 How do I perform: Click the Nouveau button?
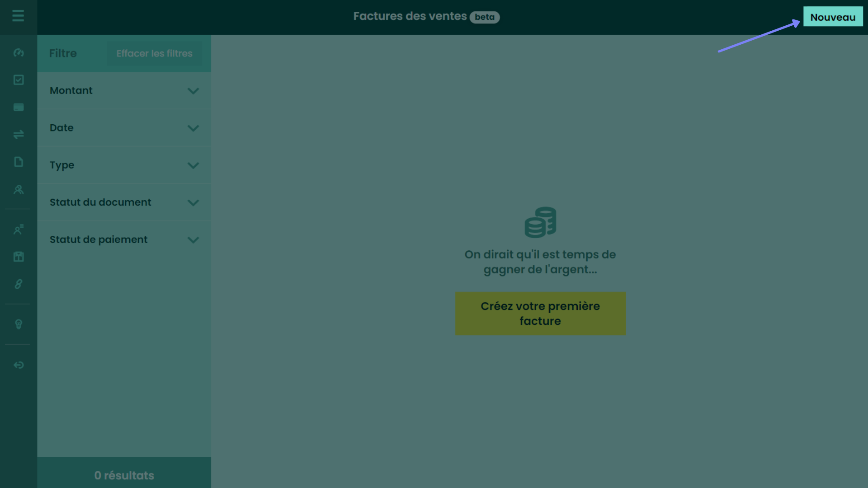click(x=833, y=17)
